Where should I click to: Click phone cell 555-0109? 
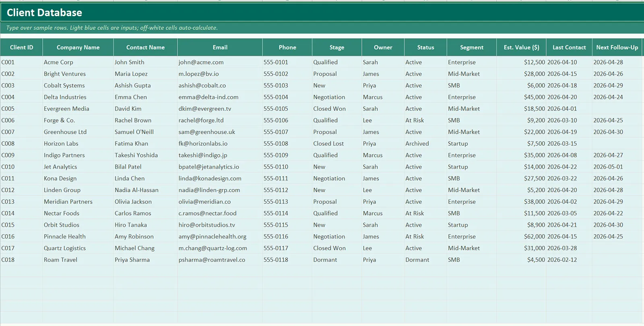click(x=287, y=155)
